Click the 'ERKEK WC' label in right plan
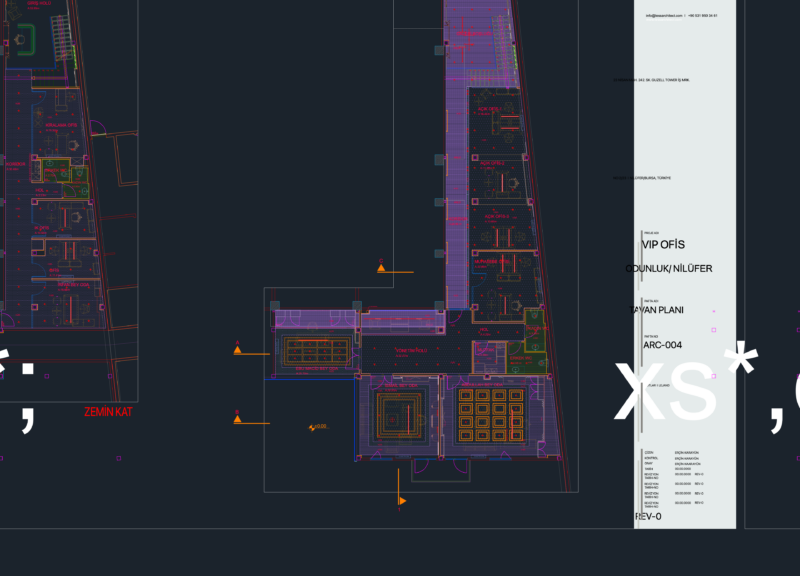Image resolution: width=800 pixels, height=576 pixels. tap(521, 358)
